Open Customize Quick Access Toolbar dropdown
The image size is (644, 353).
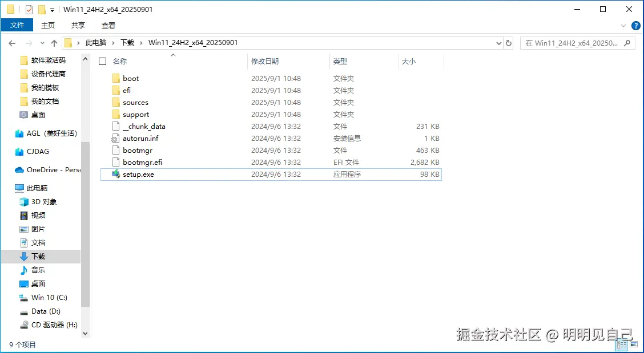[52, 10]
